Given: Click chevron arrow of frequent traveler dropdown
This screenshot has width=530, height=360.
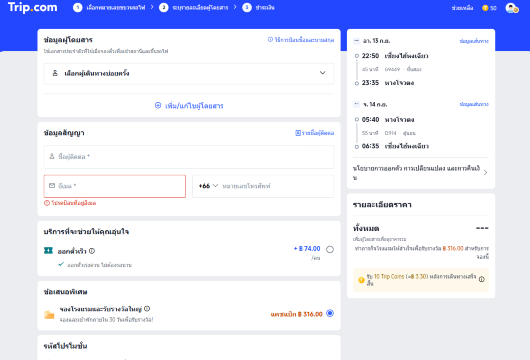Looking at the screenshot, I should [x=322, y=73].
